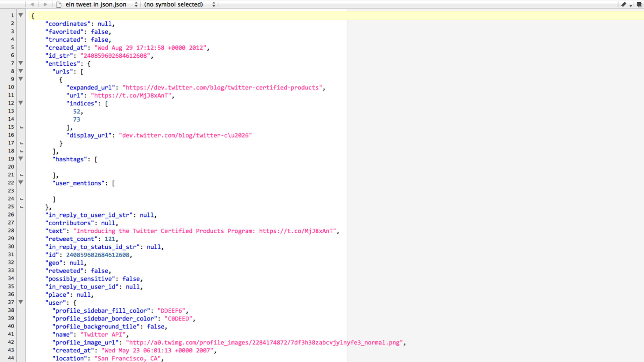The image size is (644, 362).
Task: Collapse the "urls" array fold at line 8
Action: (x=21, y=71)
